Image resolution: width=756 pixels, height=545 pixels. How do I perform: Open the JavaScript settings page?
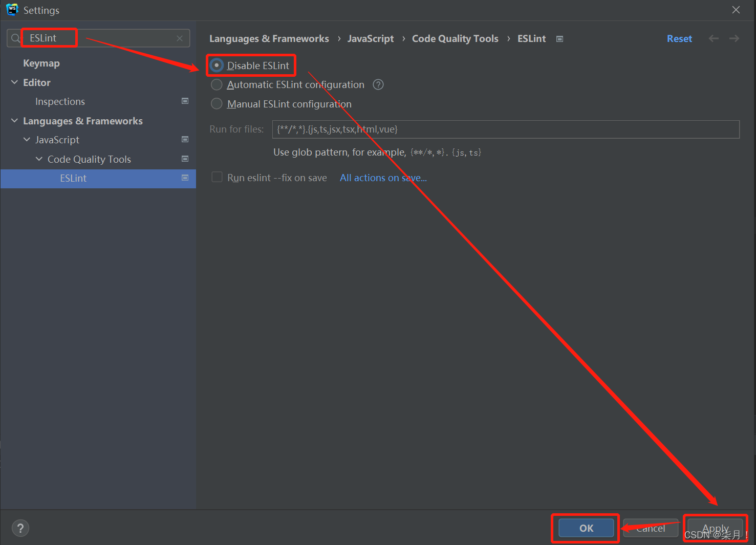(x=57, y=140)
